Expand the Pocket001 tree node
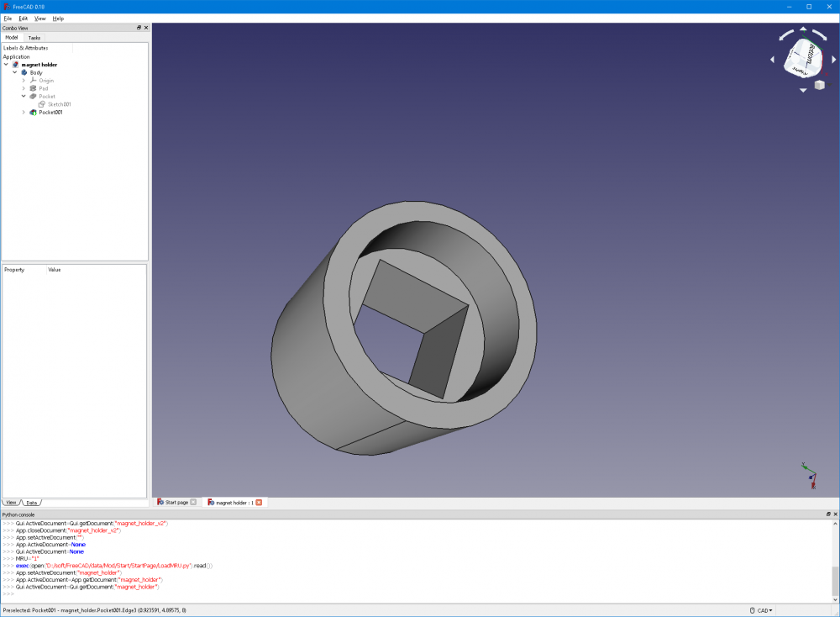This screenshot has height=617, width=840. coord(24,112)
